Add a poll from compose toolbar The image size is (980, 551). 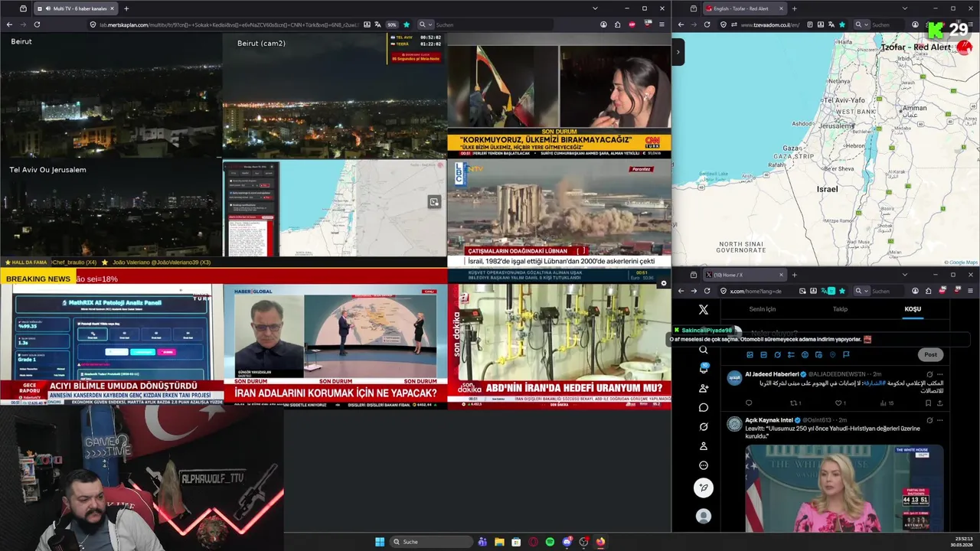point(791,354)
